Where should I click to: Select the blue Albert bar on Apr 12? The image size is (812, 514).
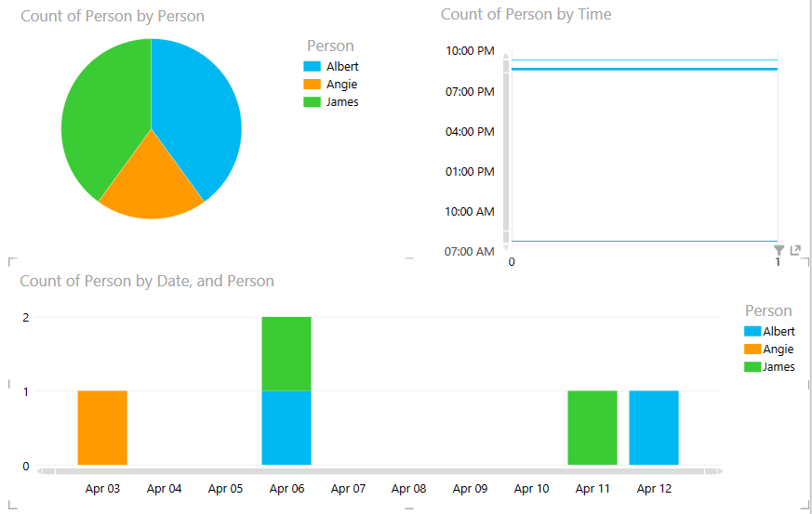[654, 428]
